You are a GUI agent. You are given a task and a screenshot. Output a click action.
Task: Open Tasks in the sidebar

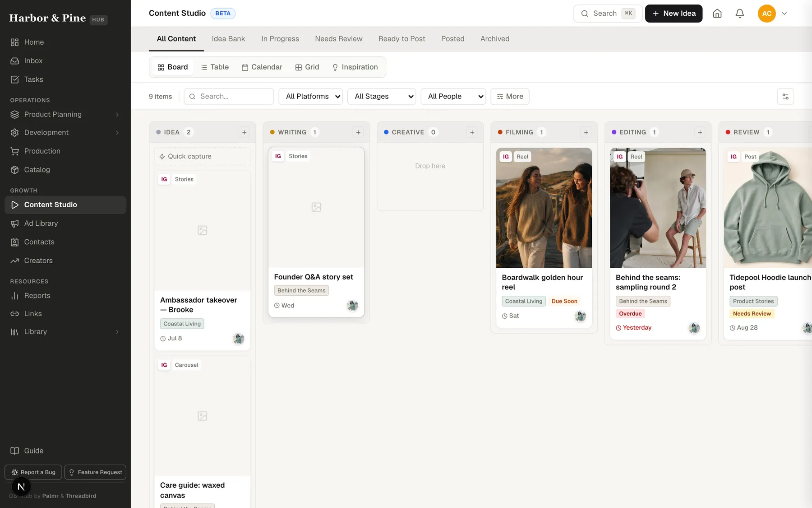(x=65, y=79)
